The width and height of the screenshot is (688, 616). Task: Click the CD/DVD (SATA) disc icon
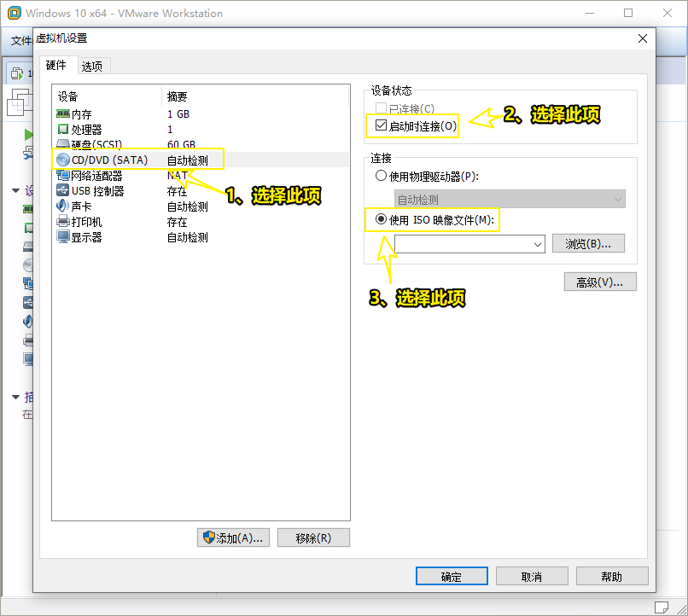point(63,160)
